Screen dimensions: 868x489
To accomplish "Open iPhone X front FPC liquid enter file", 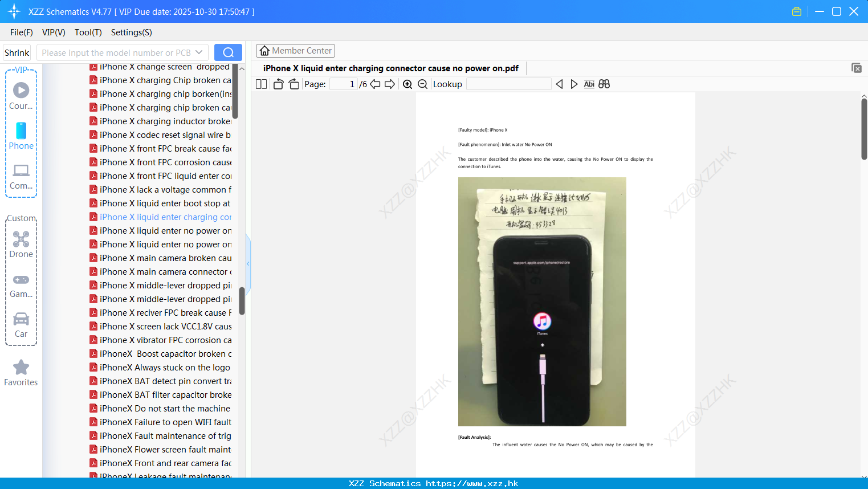I will [161, 176].
